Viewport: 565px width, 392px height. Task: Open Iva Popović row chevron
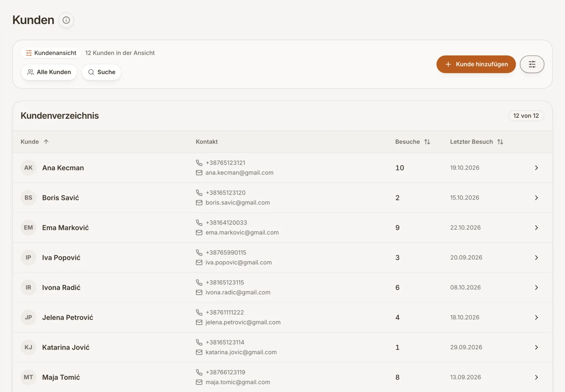pyautogui.click(x=536, y=257)
